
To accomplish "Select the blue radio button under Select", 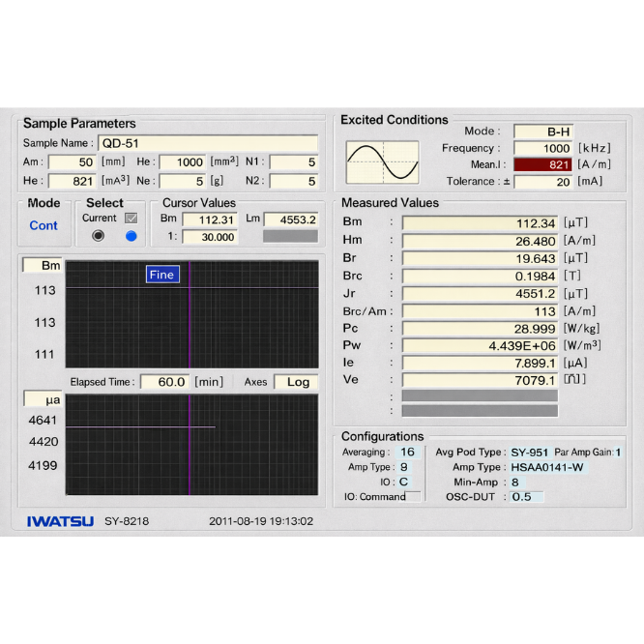I will pos(131,236).
